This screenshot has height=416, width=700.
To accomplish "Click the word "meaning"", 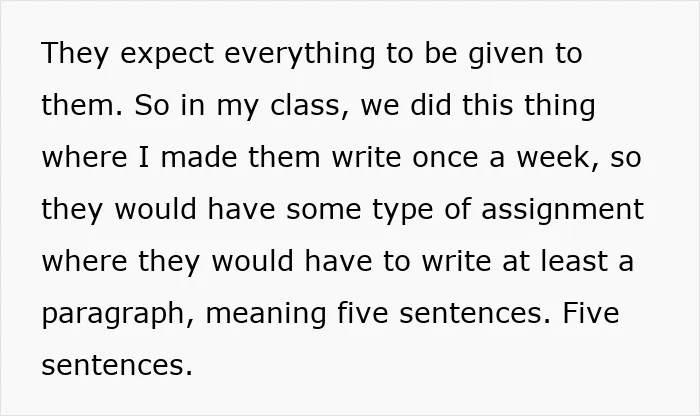I will [x=266, y=314].
